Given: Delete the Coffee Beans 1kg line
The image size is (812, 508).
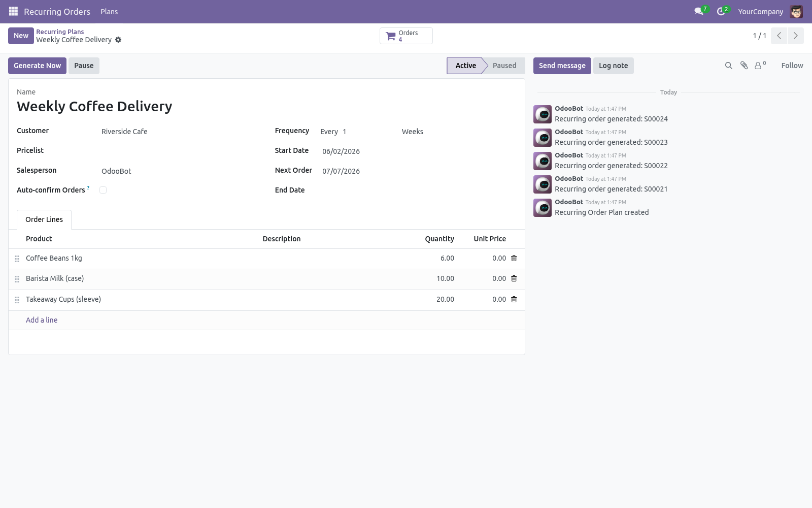Looking at the screenshot, I should coord(514,258).
